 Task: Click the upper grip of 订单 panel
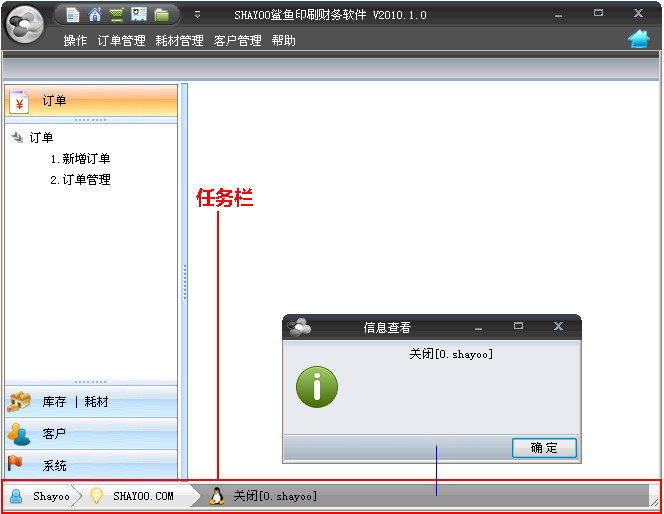click(91, 120)
